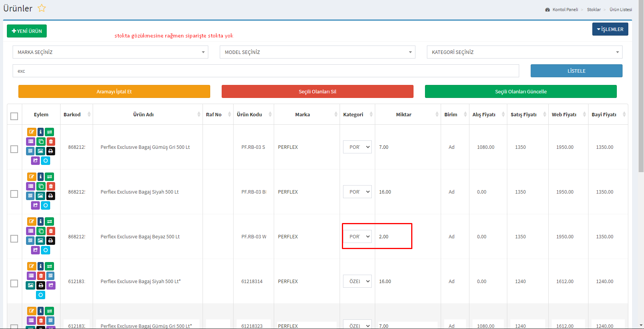Expand the KATEGORİ SEÇİNİZ dropdown
This screenshot has width=644, height=329.
(x=524, y=52)
